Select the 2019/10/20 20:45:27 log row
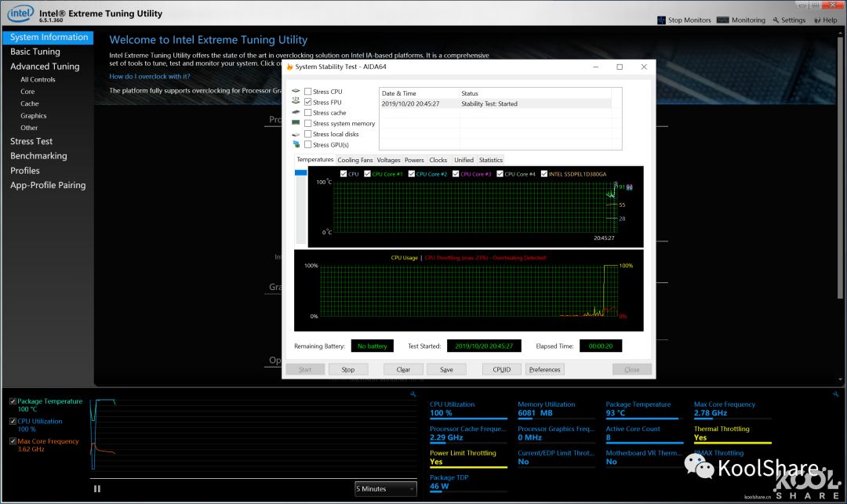 click(496, 103)
